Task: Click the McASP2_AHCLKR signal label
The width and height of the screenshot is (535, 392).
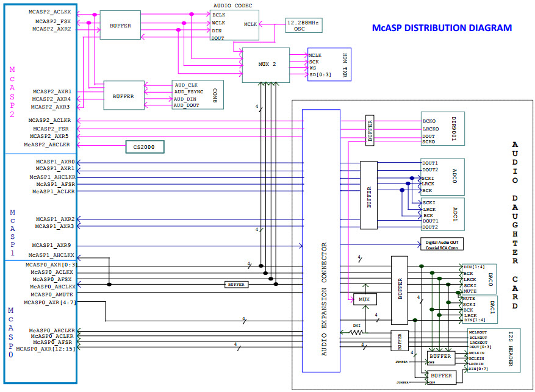Action: tap(48, 144)
